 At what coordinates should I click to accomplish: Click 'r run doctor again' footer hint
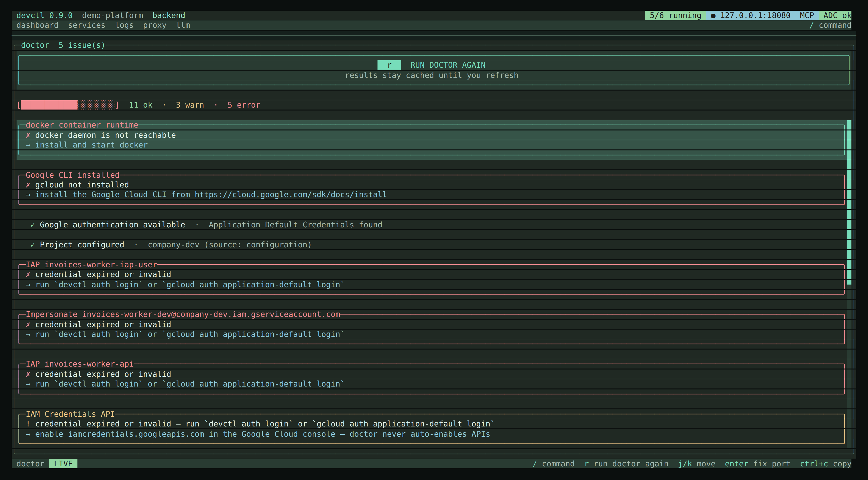[626, 464]
